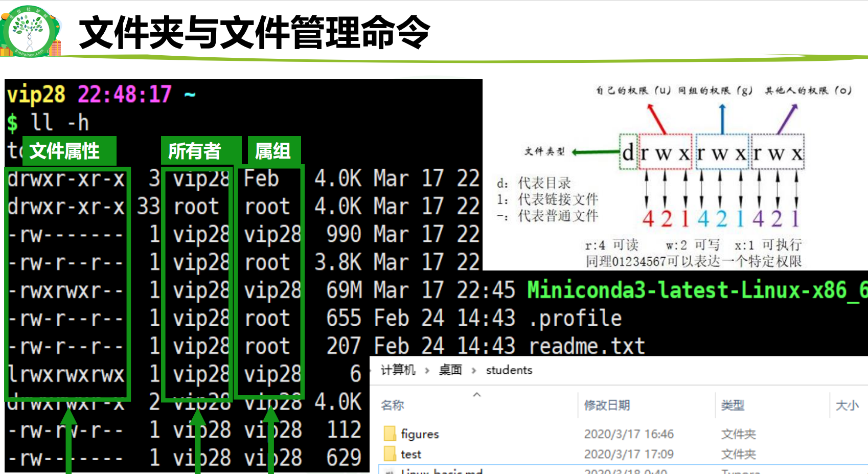Click the lrwxrwxrwx permission string
Image resolution: width=868 pixels, height=474 pixels.
[66, 374]
